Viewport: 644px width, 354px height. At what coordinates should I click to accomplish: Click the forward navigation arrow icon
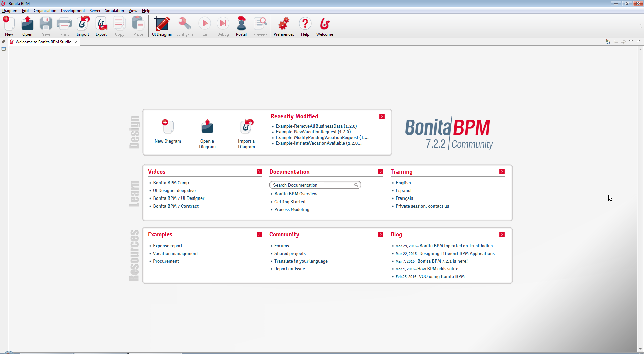(x=623, y=42)
